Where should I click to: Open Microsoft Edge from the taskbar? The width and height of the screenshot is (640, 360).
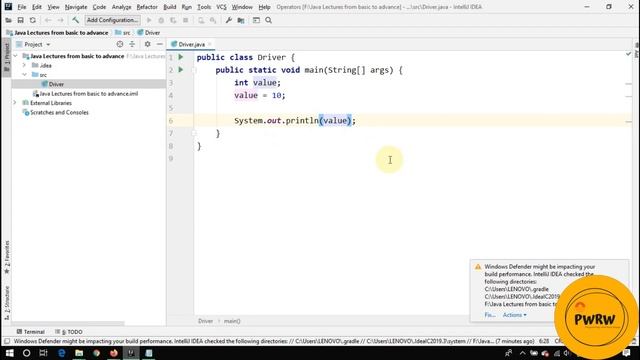click(x=62, y=353)
